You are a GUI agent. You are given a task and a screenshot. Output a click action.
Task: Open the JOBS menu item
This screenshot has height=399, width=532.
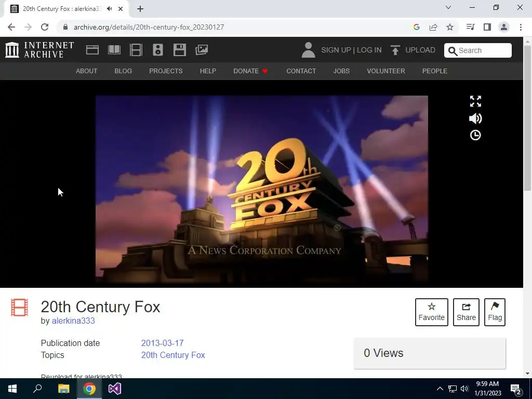(341, 71)
